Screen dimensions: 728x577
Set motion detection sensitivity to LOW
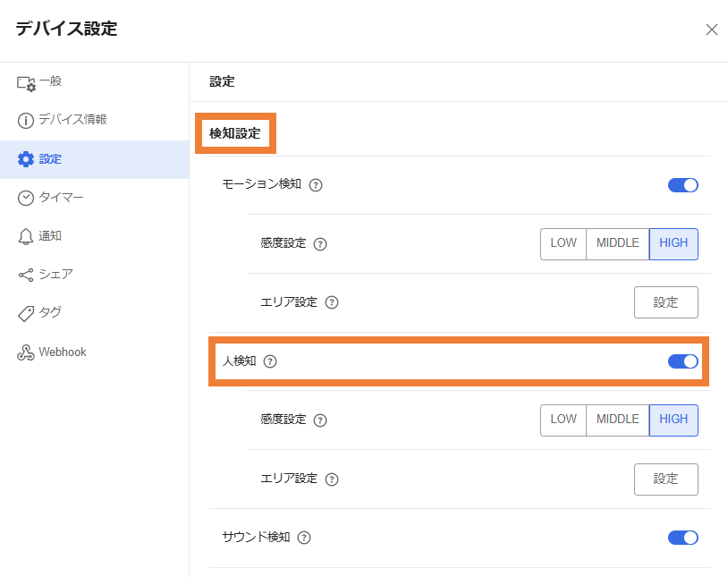pyautogui.click(x=563, y=243)
